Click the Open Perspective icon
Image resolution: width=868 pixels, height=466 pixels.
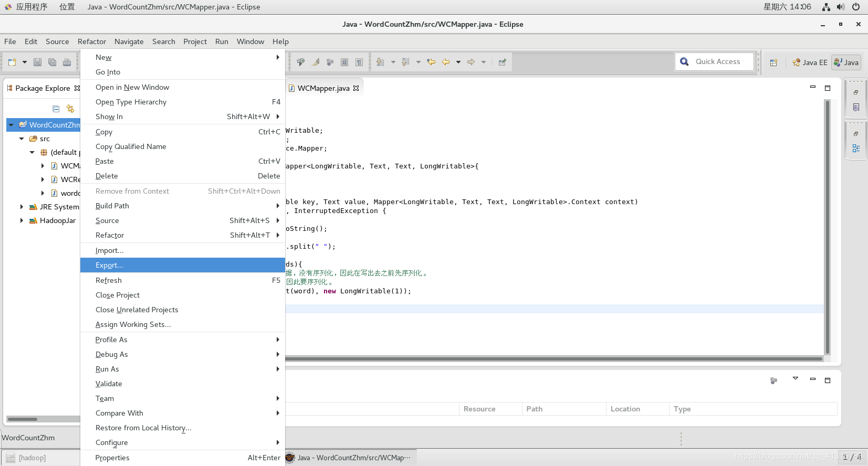tap(773, 62)
